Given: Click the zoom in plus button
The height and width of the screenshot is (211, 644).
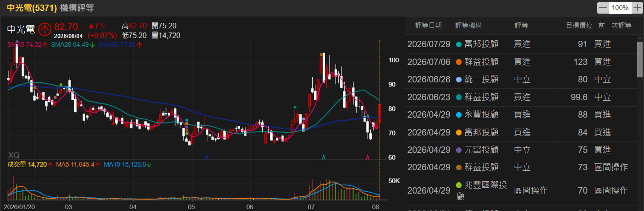Looking at the screenshot, I should 638,8.
